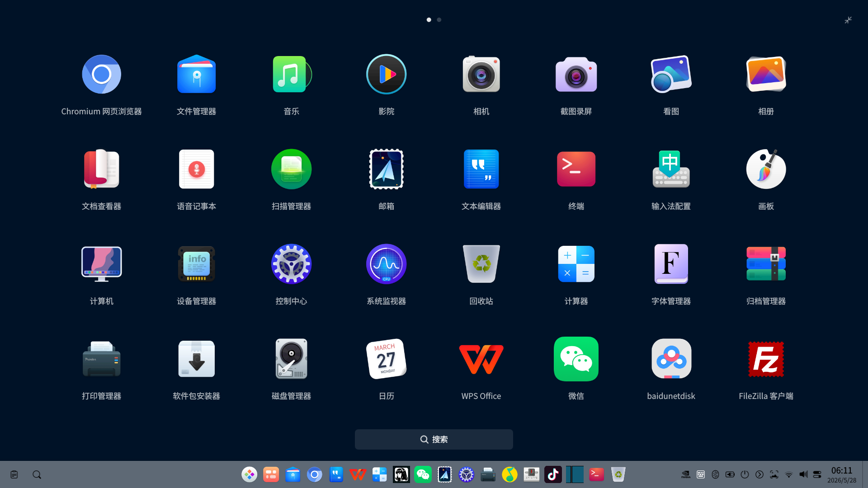Click the launcher icon in the dock
868x488 pixels.
coord(250,475)
